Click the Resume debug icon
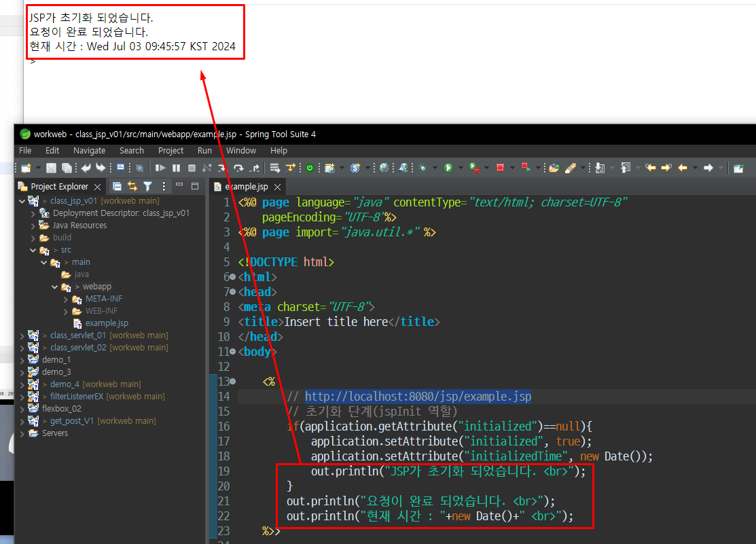Viewport: 756px width, 544px height. (x=160, y=168)
